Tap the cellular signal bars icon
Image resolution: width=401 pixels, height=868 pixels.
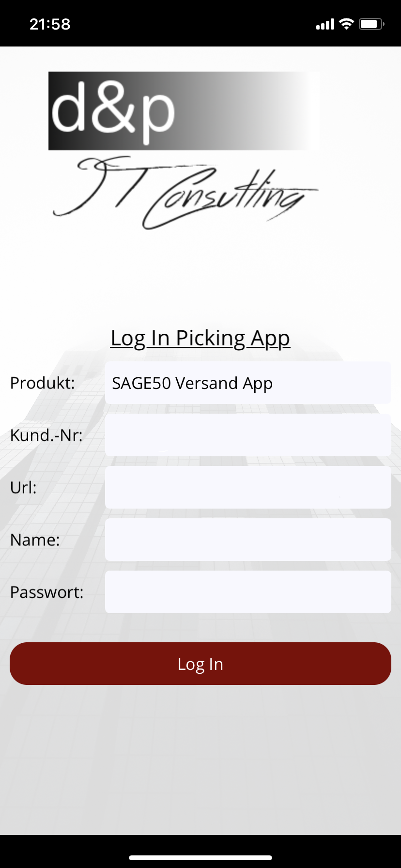tap(325, 24)
